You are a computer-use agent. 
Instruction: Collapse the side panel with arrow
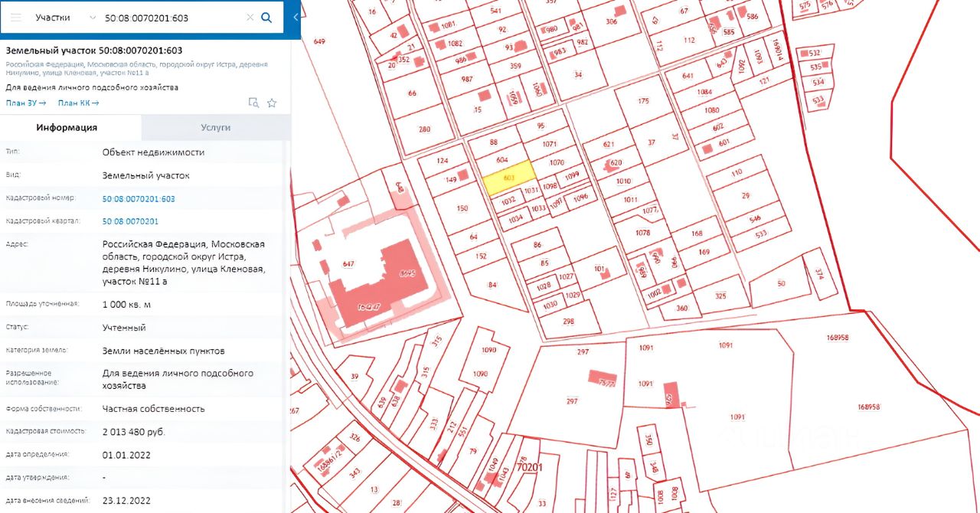(296, 17)
